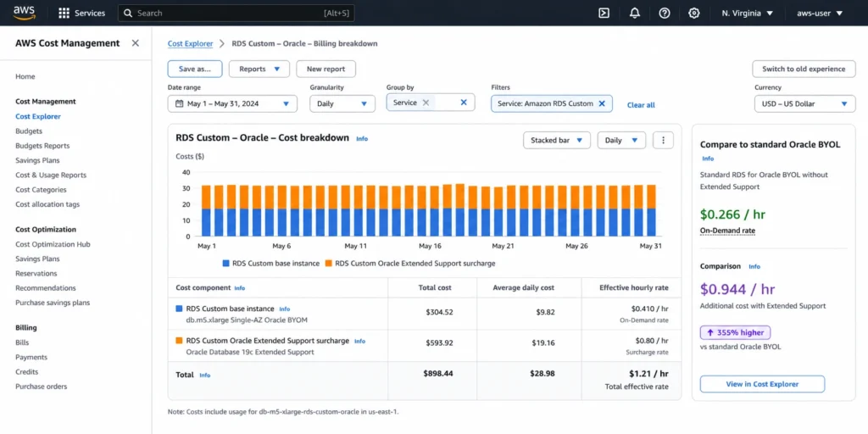Click Info for RDS Custom base instance
This screenshot has width=868, height=434.
point(284,309)
